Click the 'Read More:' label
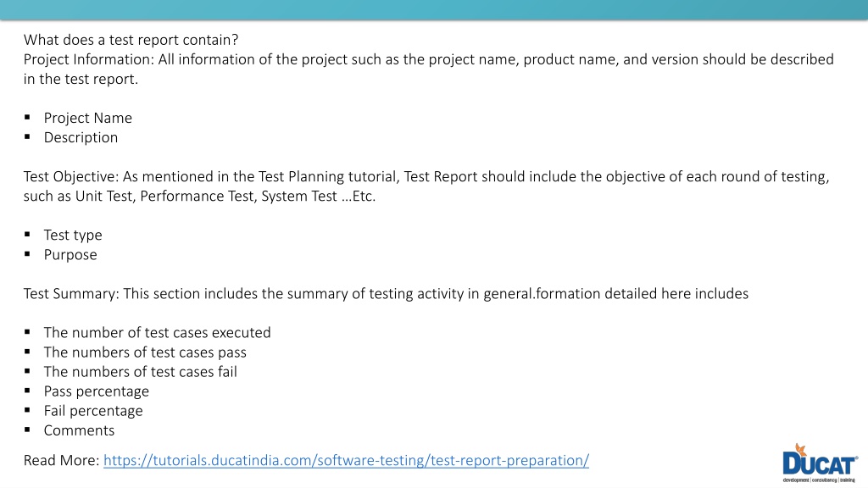Viewport: 868px width, 488px height. (x=61, y=460)
